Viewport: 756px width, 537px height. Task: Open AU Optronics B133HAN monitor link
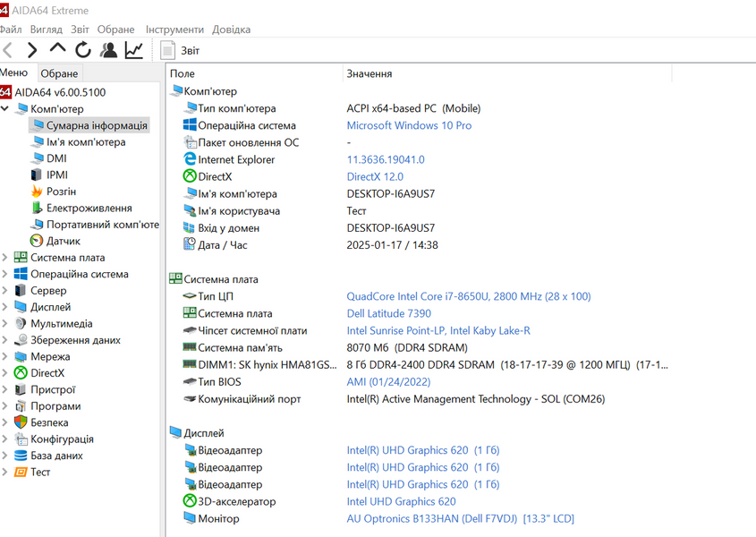tap(461, 519)
